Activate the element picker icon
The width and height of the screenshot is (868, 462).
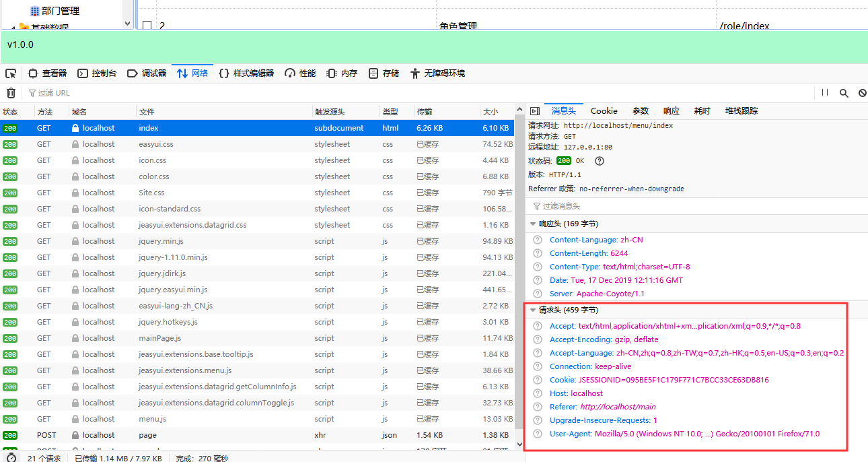coord(11,73)
